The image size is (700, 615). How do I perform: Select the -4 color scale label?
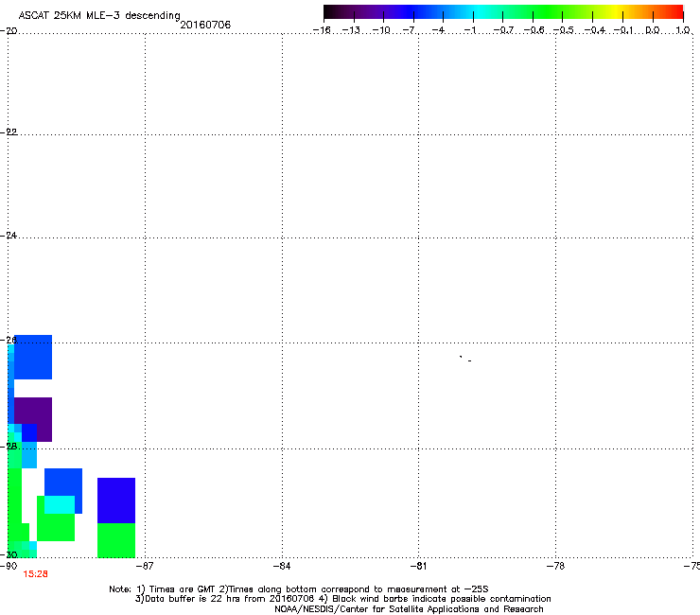coord(438,30)
